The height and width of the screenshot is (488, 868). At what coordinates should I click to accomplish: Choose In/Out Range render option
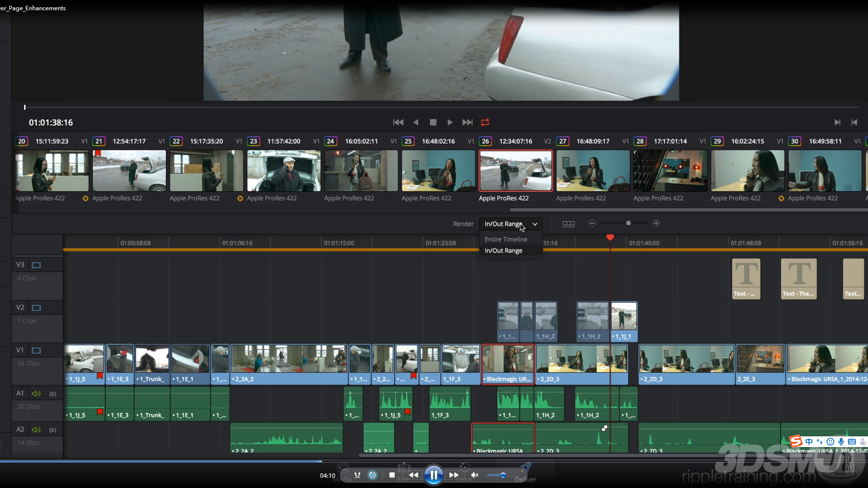(504, 251)
